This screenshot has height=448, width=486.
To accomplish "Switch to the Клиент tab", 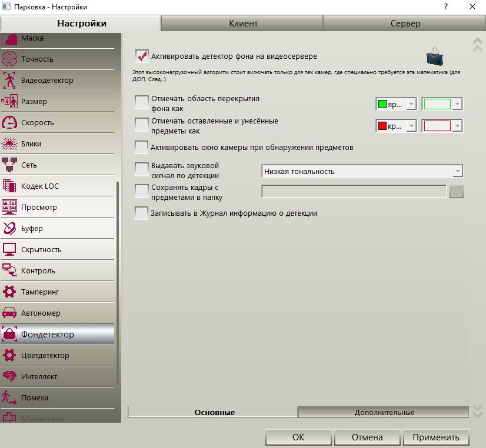I will coord(242,23).
